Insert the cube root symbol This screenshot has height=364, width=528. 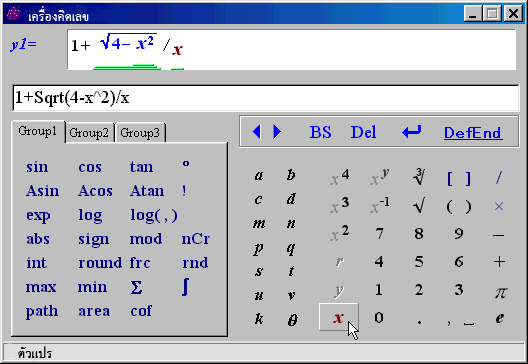coord(419,177)
